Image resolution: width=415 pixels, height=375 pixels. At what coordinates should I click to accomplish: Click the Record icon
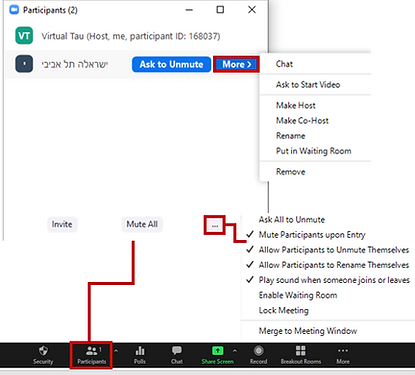(x=259, y=351)
